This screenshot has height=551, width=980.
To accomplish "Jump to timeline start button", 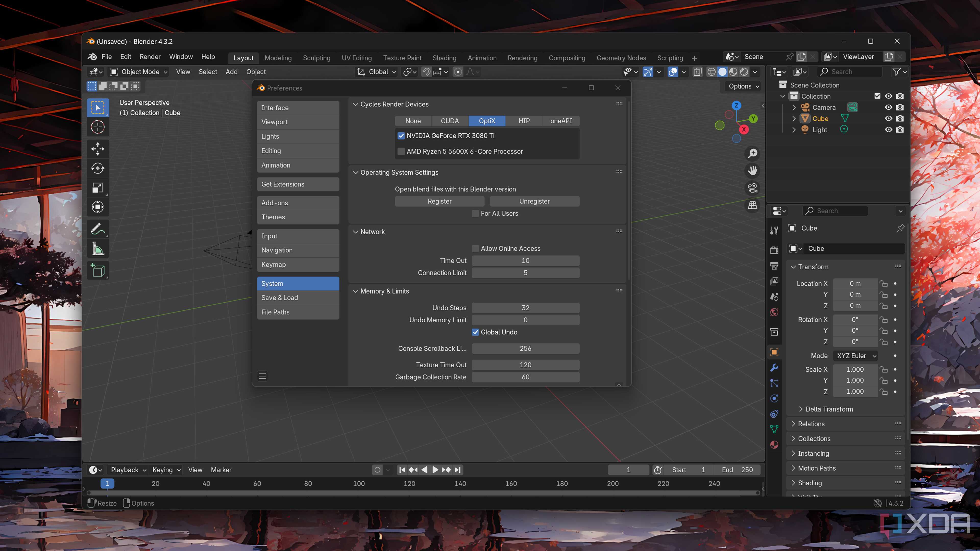I will click(x=402, y=470).
